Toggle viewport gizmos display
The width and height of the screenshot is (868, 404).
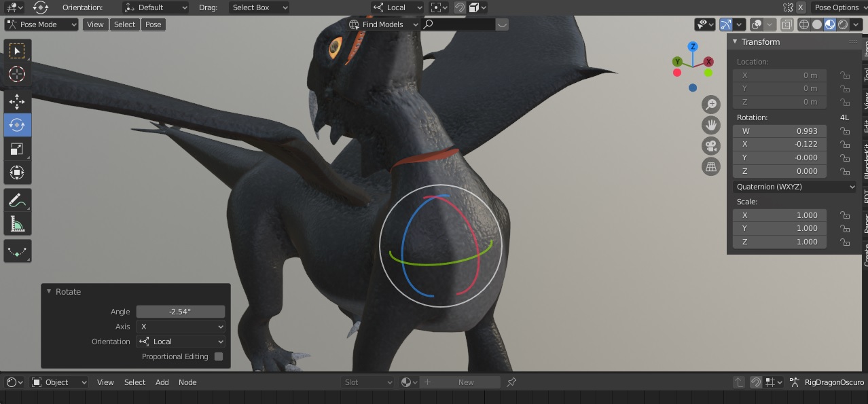click(726, 24)
